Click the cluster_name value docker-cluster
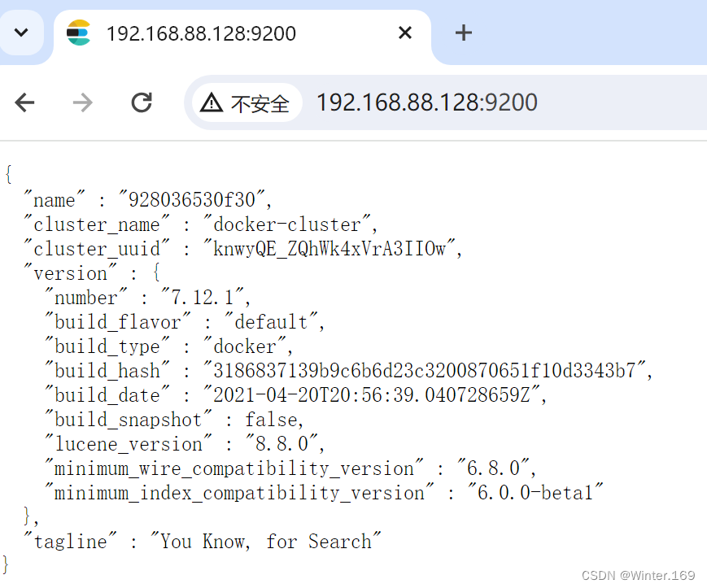 click(x=287, y=224)
